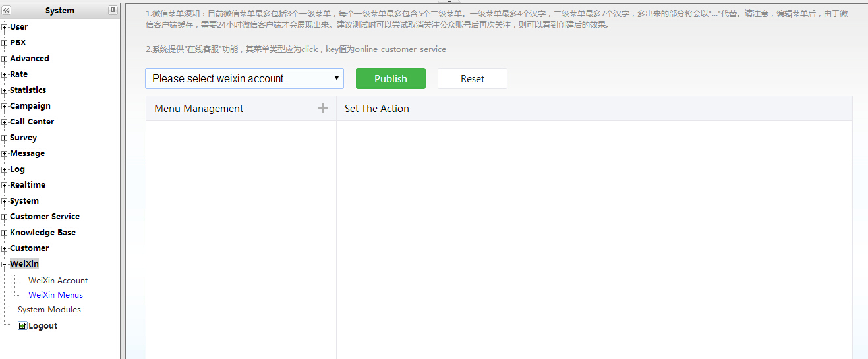The image size is (868, 359).
Task: Click the Campaign tree label
Action: click(30, 106)
